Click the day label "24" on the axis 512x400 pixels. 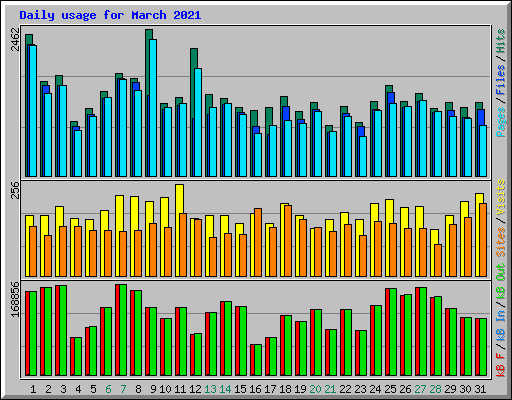click(375, 389)
